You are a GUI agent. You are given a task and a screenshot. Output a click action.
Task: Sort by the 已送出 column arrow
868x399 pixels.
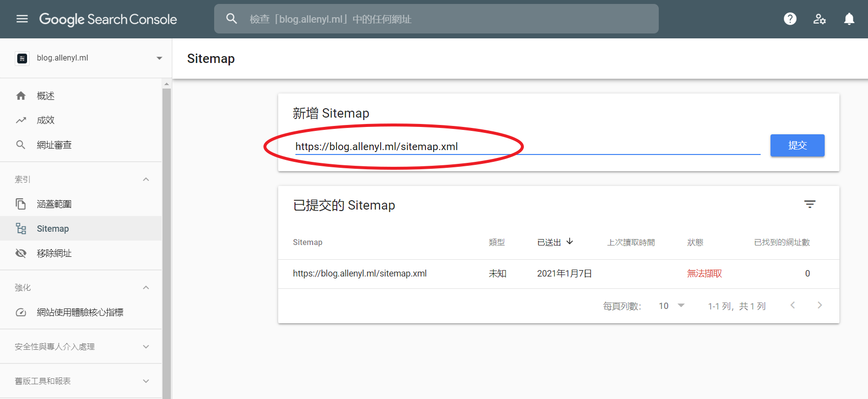(x=570, y=242)
